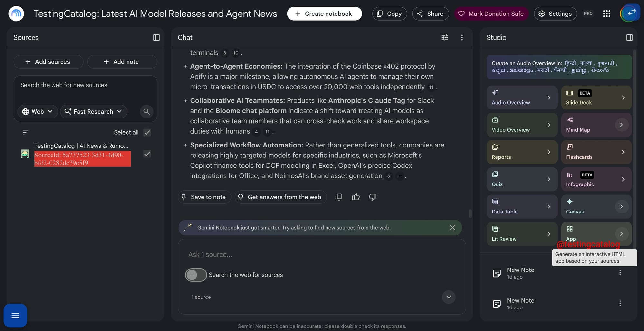644x331 pixels.
Task: Open chat configuration sliders icon
Action: click(445, 38)
